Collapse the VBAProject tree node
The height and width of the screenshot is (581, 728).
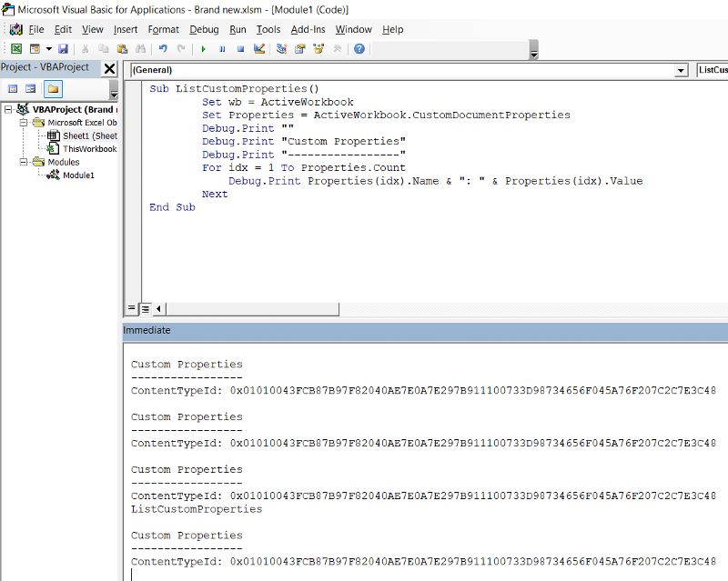(7, 109)
